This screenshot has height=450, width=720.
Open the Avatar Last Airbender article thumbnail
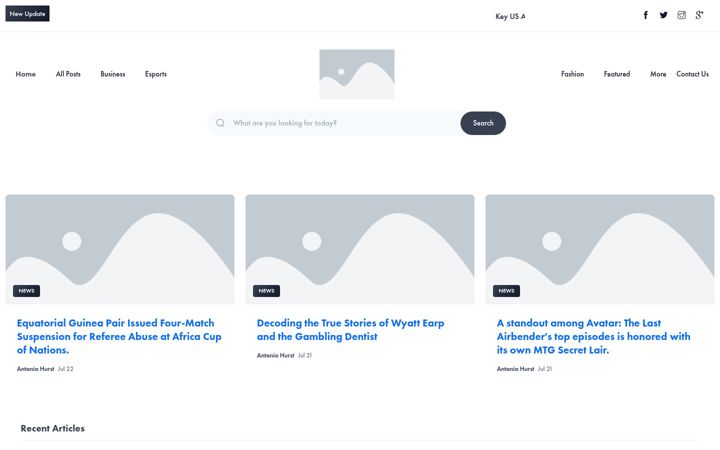[x=600, y=249]
